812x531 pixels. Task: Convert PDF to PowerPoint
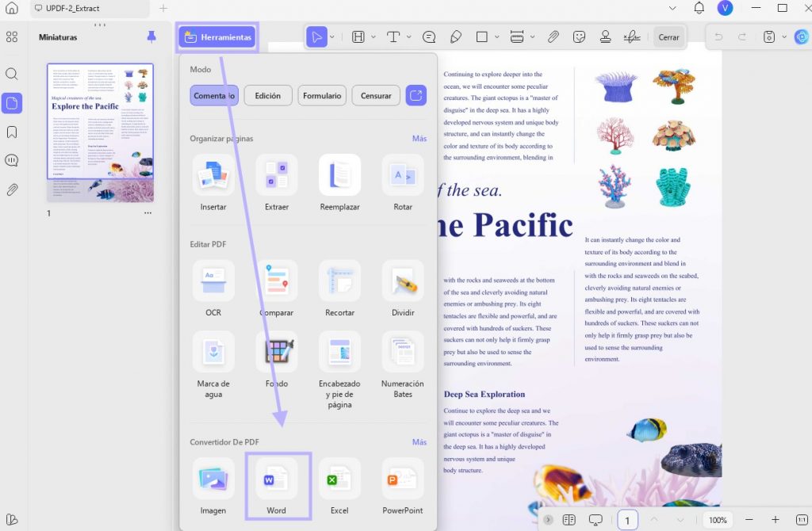403,487
